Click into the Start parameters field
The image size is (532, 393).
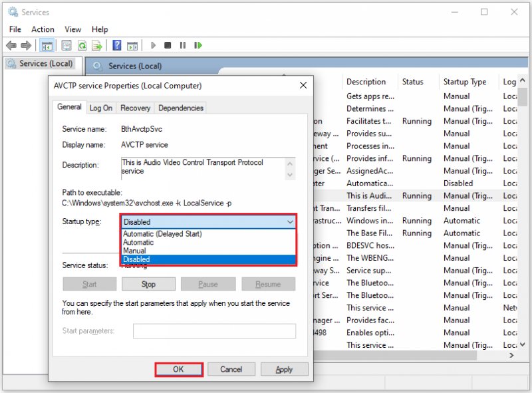tap(214, 331)
